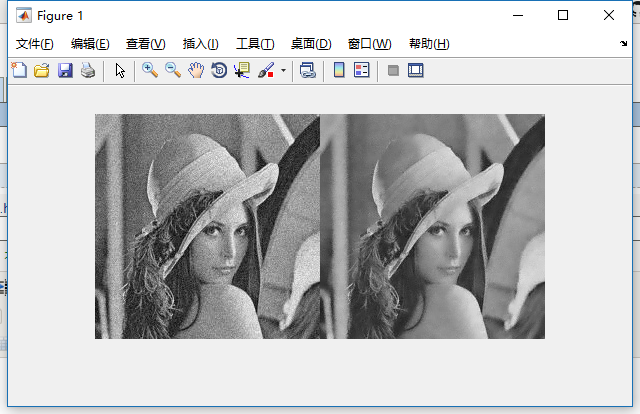This screenshot has width=640, height=414.
Task: Save the figure with the floppy disk icon
Action: [65, 70]
